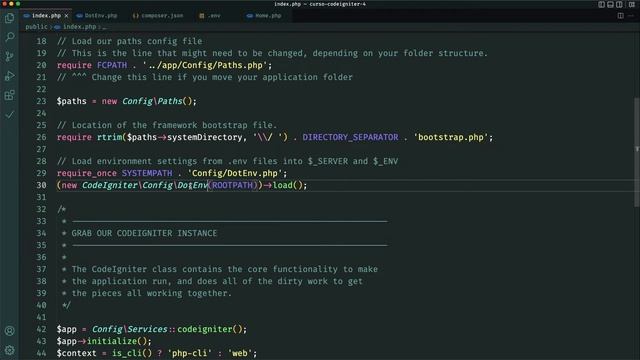Open the Accounts menu icon
The image size is (640, 360).
coord(9,331)
